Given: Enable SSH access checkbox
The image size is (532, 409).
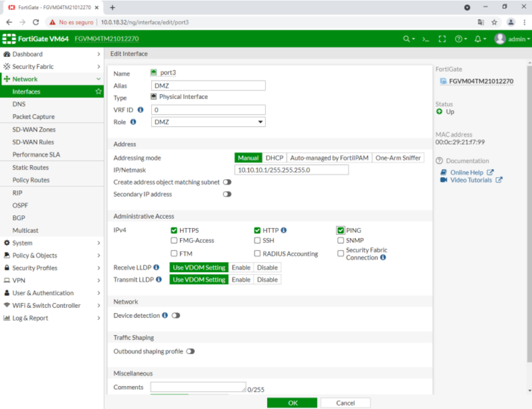Looking at the screenshot, I should (x=257, y=240).
